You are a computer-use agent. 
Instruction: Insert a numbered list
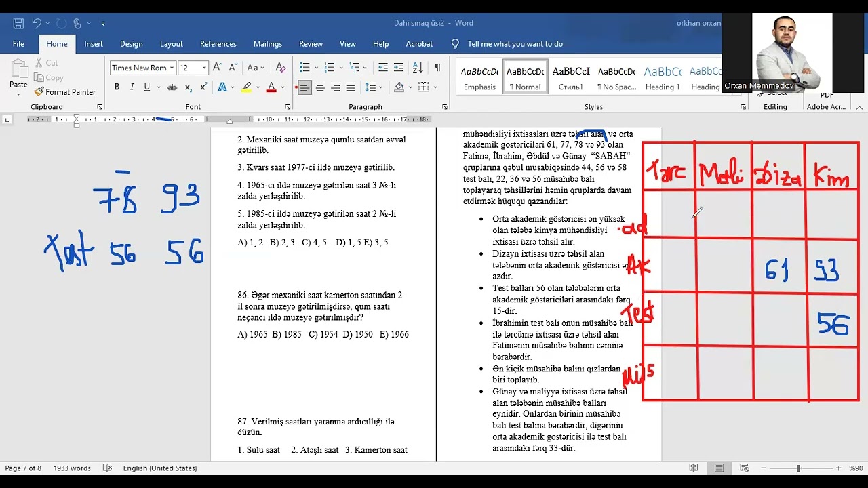[330, 68]
